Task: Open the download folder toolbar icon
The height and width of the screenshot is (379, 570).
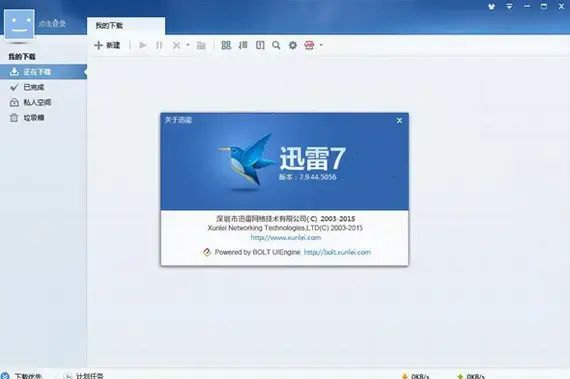Action: pos(201,45)
